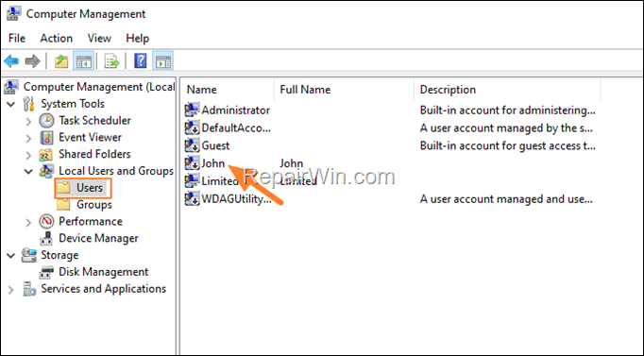Click the Computer Management window title icon

coord(13,13)
